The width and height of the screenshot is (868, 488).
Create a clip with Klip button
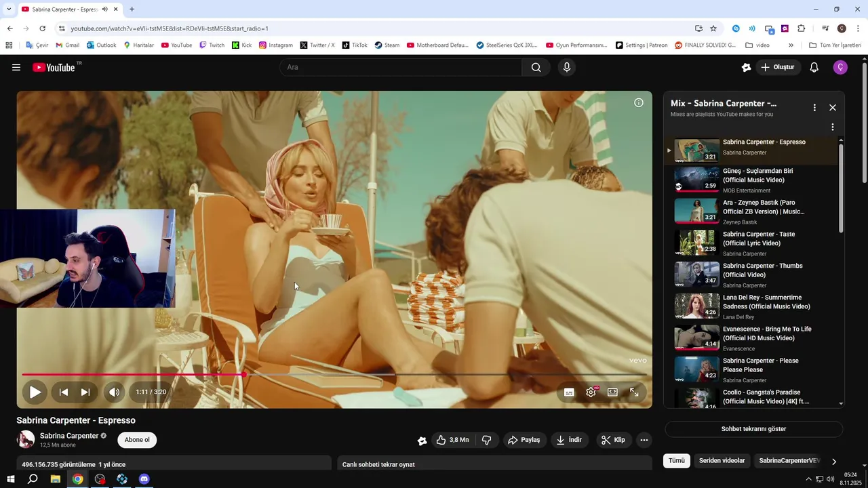click(613, 440)
